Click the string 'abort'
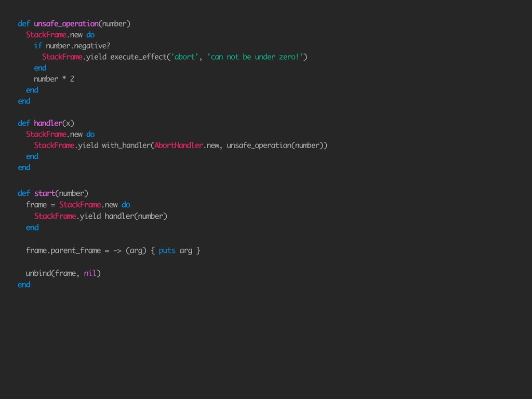The height and width of the screenshot is (399, 532). click(184, 57)
